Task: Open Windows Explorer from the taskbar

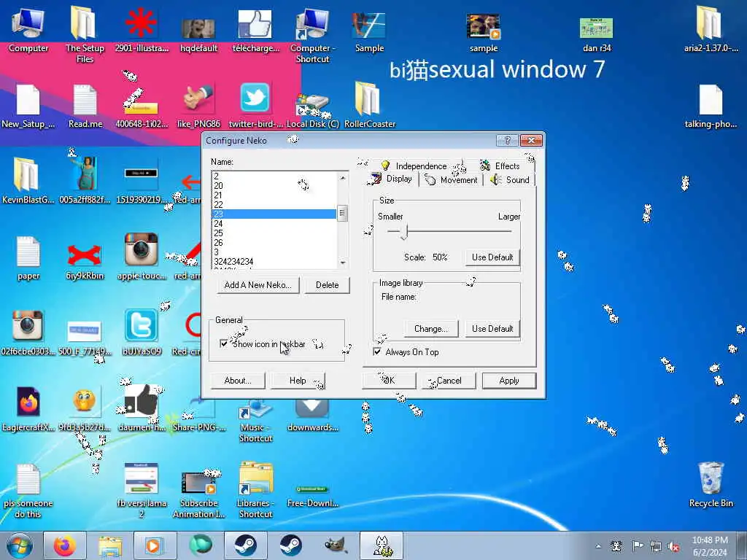Action: pyautogui.click(x=110, y=545)
